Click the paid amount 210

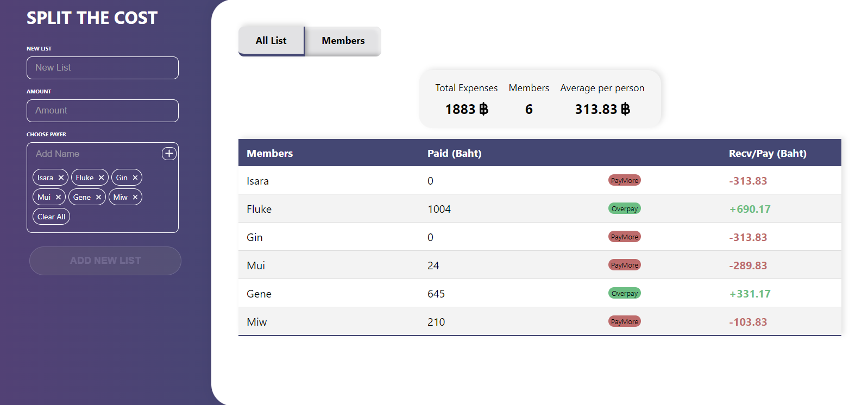tap(436, 322)
